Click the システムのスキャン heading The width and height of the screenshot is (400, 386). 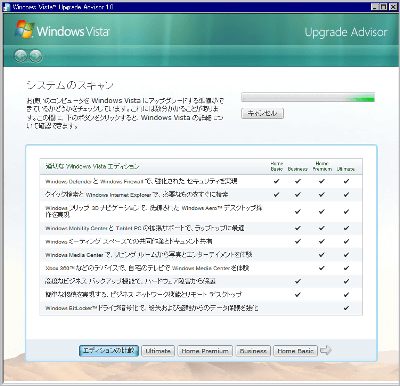click(70, 85)
